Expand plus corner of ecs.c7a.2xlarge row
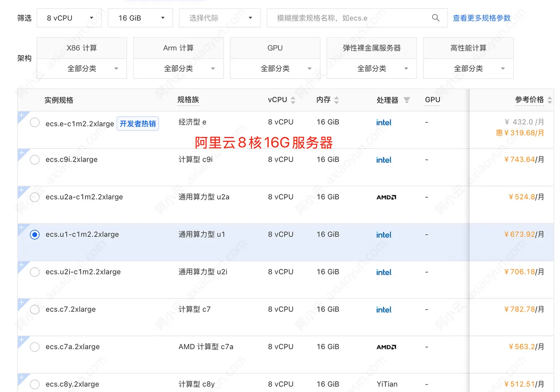Viewport: 560px width, 392px height. pos(22,340)
